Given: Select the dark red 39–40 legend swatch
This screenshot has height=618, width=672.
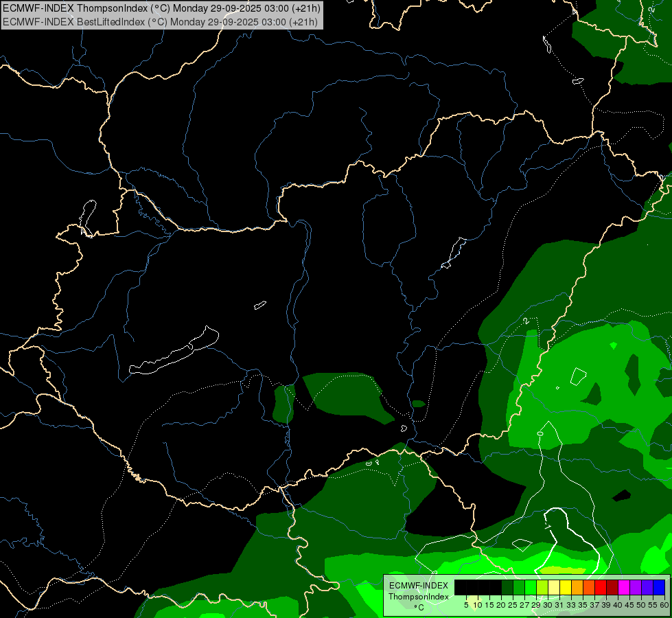Looking at the screenshot, I should click(x=612, y=587).
